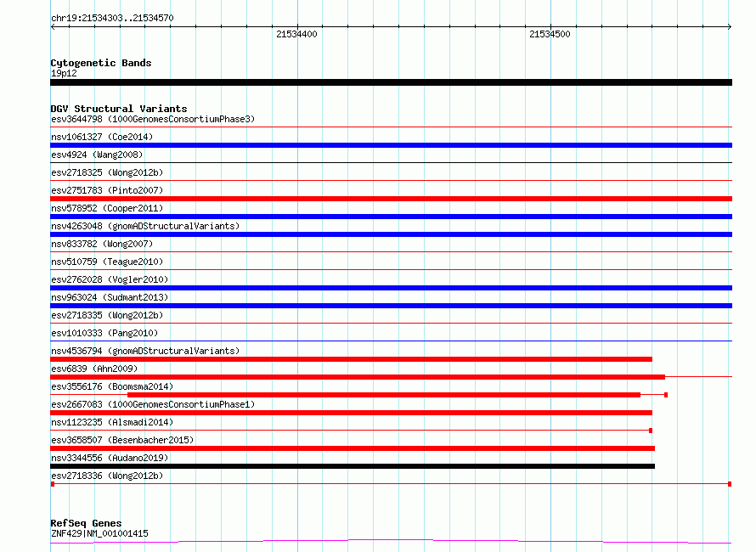Click the 21534400 ruler position label

(296, 34)
